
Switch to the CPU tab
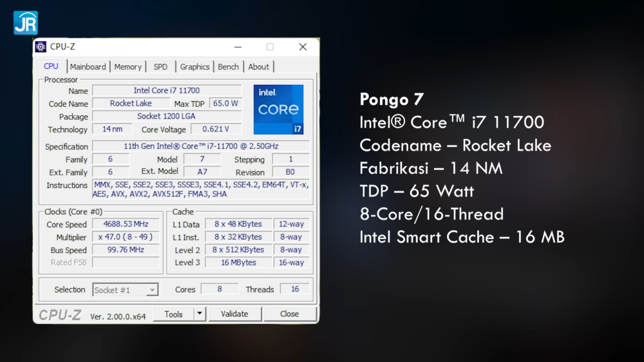pyautogui.click(x=51, y=66)
